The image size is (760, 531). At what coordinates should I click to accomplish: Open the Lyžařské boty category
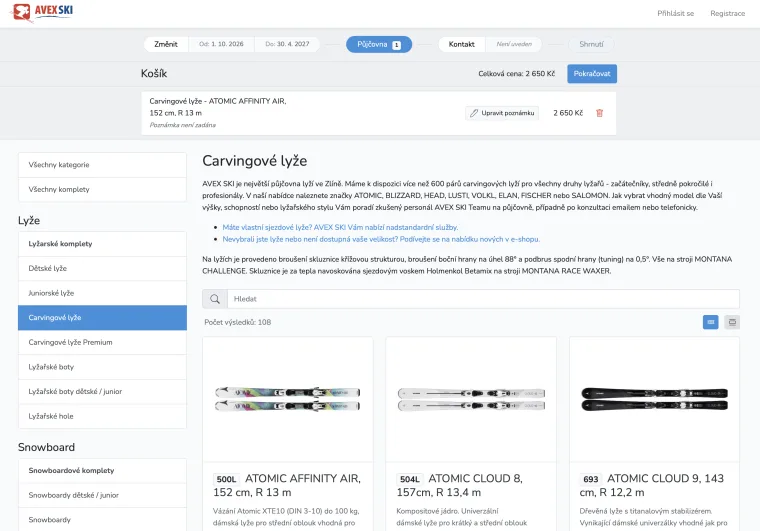point(102,367)
